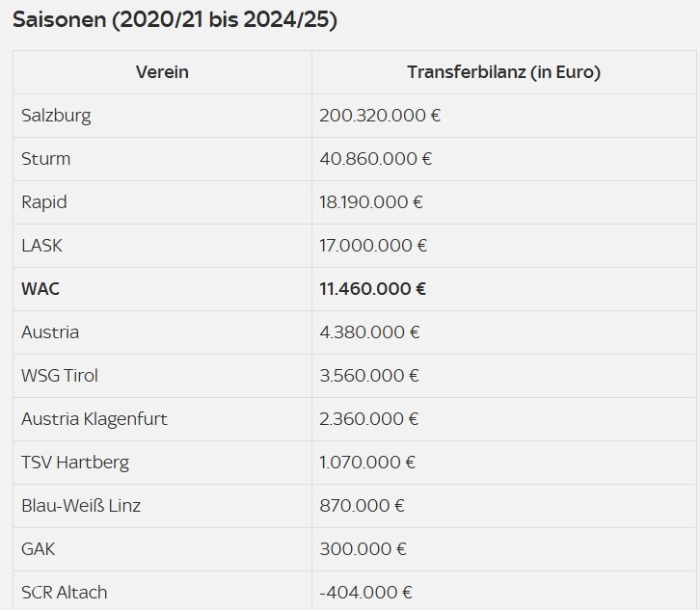Click the WSG Tirol entry

click(x=60, y=376)
